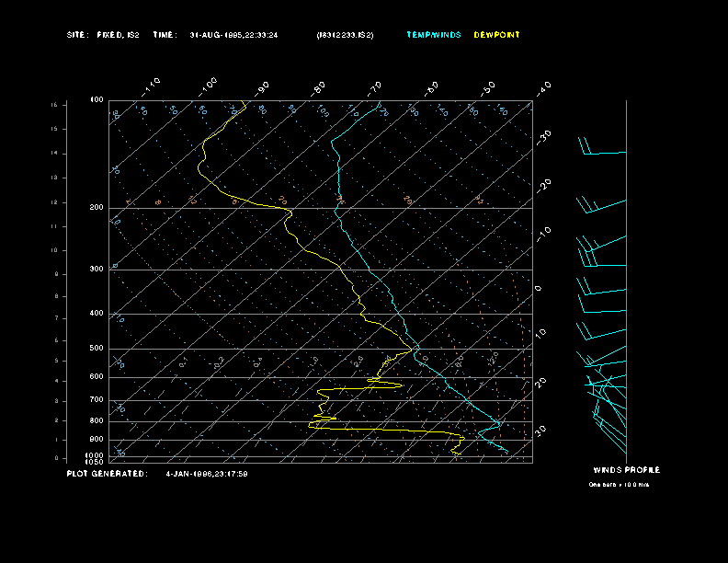The width and height of the screenshot is (728, 563).
Task: Select the site name 'FIXED, IS2'
Action: (118, 35)
